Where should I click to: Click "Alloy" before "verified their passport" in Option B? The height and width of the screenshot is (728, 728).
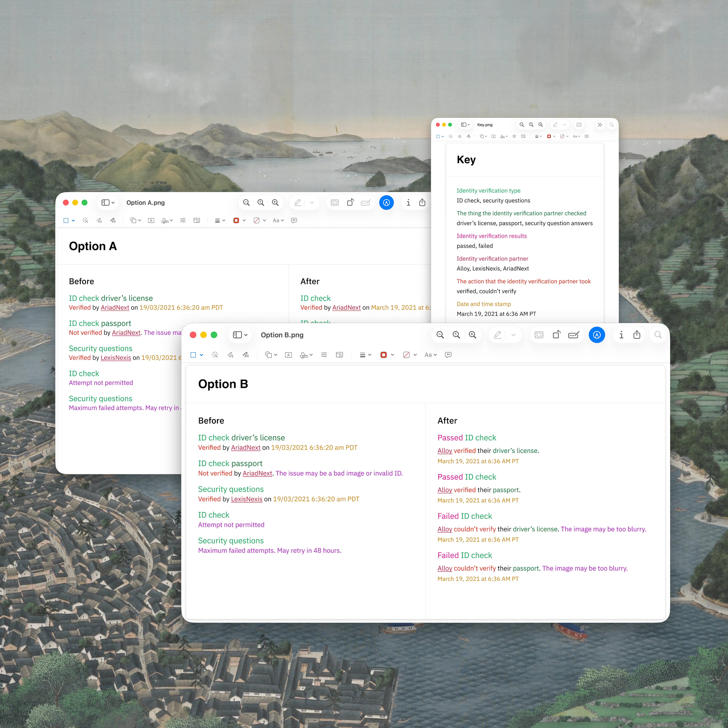445,490
